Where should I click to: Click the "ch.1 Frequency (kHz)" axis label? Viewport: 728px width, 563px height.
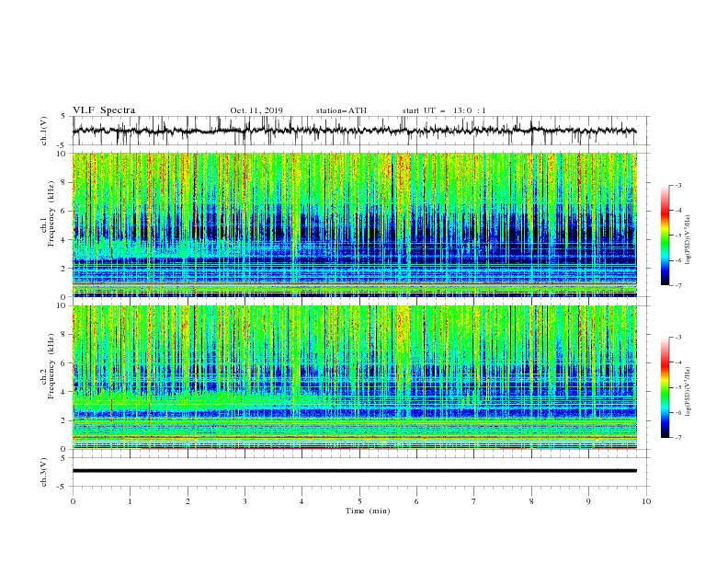(48, 214)
